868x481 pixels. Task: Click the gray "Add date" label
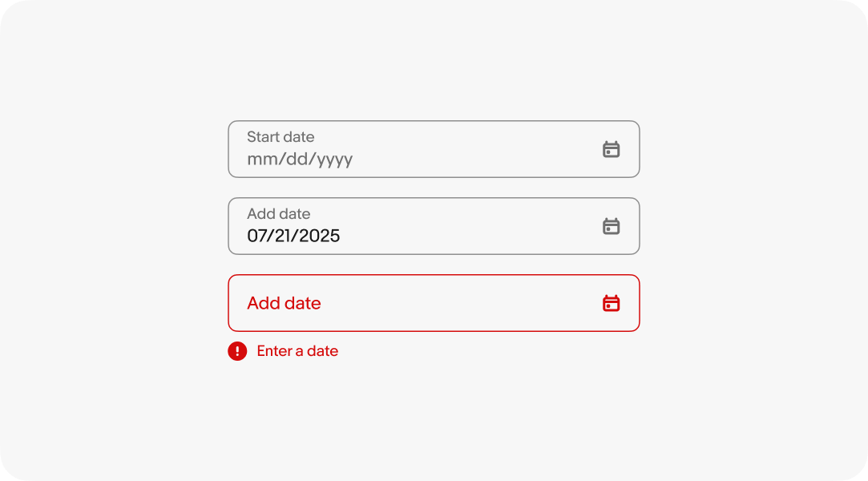tap(278, 214)
